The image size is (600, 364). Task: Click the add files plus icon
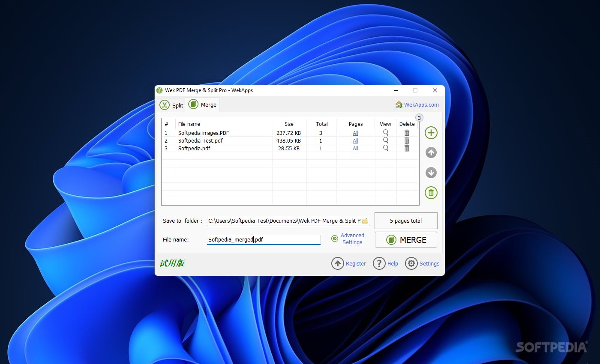coord(431,133)
